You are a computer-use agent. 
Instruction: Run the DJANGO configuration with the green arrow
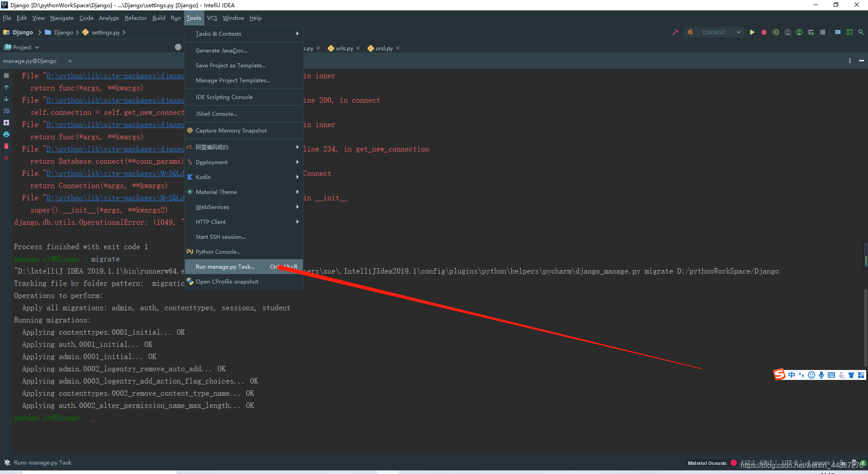click(x=752, y=32)
